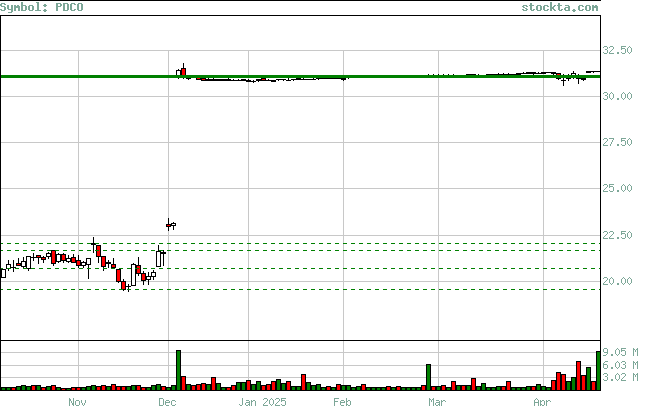Click the stockta.com watermark text
This screenshot has width=655, height=406.
tap(559, 7)
